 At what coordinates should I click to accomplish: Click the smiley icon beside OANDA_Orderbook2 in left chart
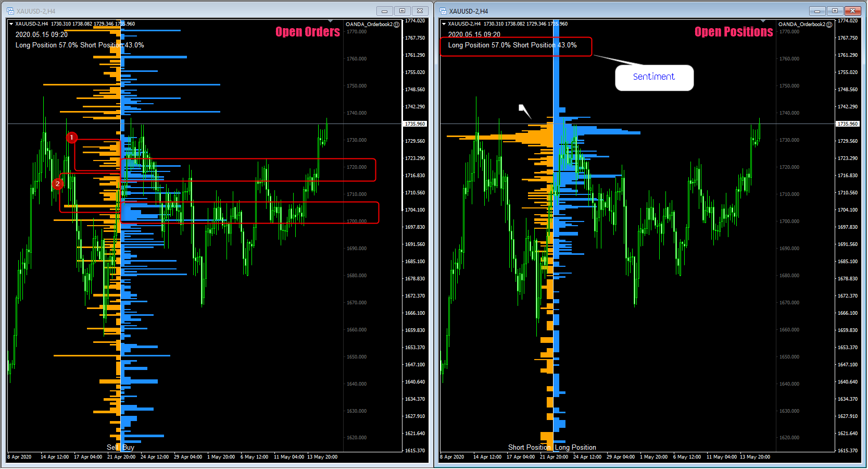pyautogui.click(x=397, y=24)
